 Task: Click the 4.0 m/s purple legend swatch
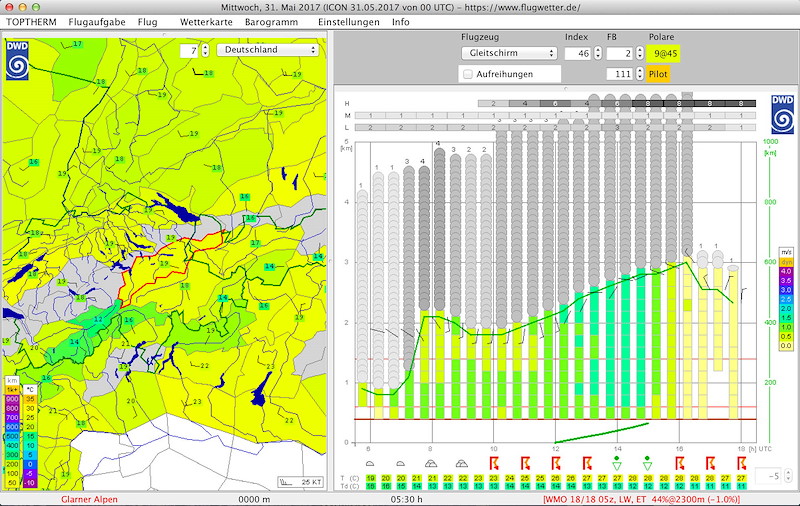coord(786,271)
